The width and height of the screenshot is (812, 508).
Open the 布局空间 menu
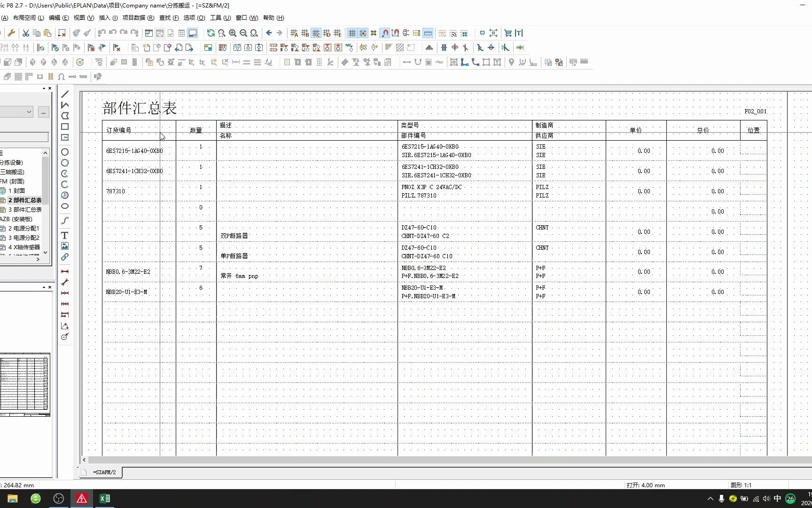(x=28, y=18)
